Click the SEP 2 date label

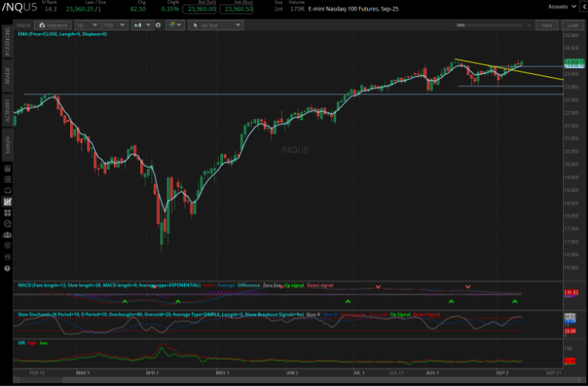tap(502, 373)
